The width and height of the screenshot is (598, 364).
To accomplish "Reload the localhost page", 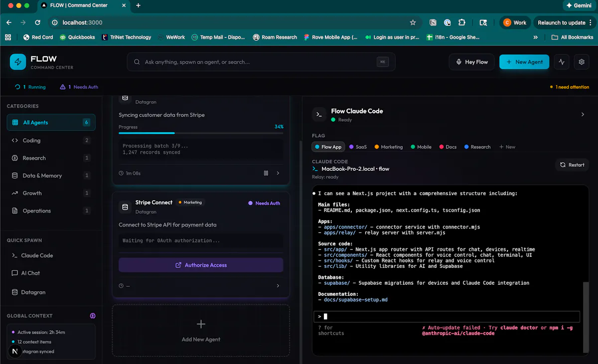I will point(37,22).
